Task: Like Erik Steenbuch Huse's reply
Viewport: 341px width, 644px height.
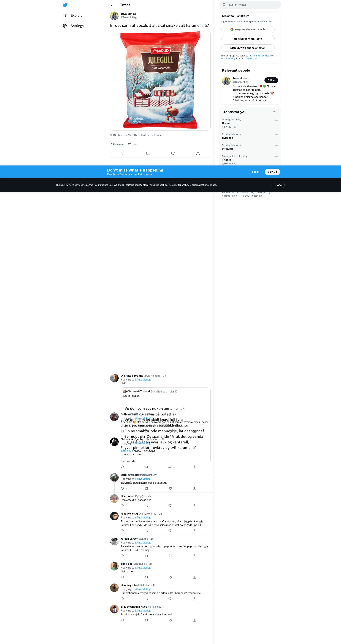Action: point(170,620)
